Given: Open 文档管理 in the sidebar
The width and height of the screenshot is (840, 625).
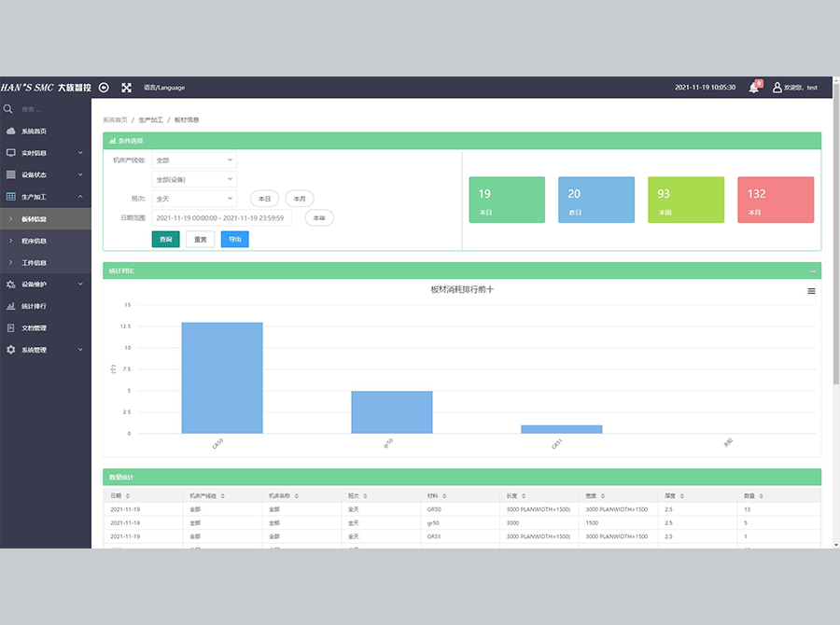Looking at the screenshot, I should point(35,328).
